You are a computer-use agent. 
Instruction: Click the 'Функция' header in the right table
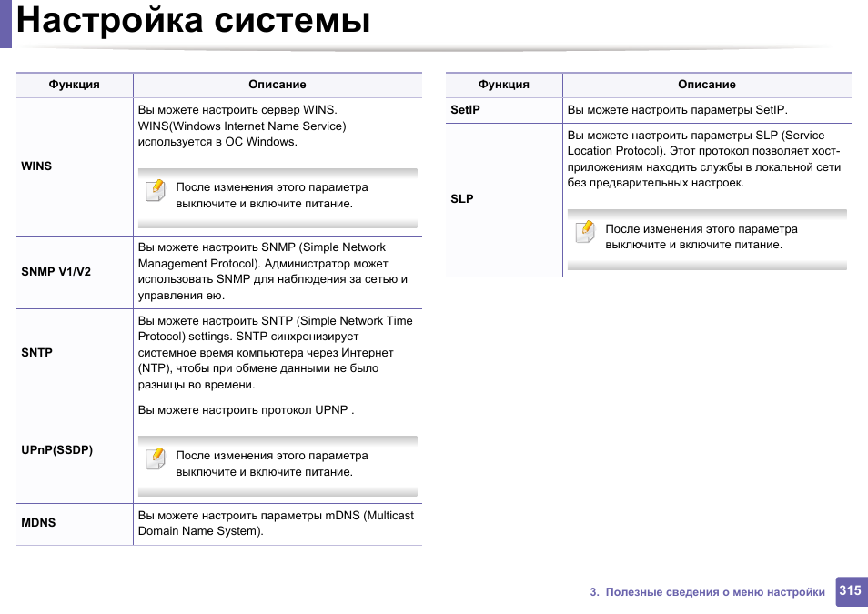click(503, 85)
